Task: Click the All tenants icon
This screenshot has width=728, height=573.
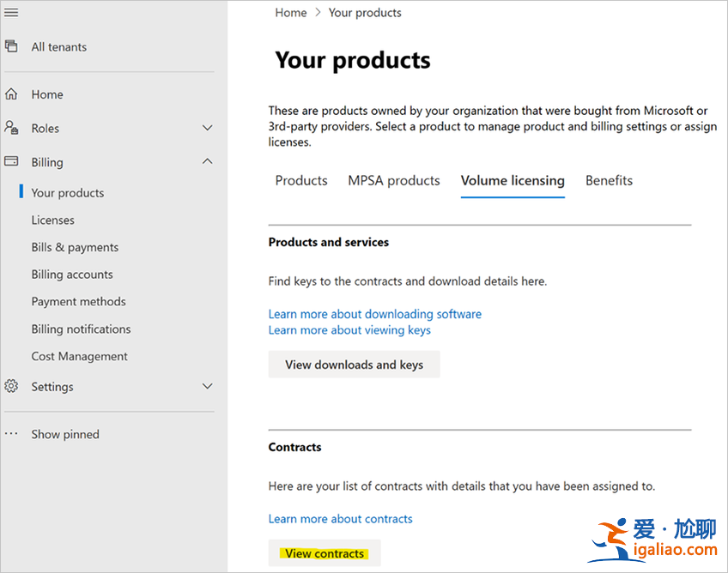Action: (11, 46)
